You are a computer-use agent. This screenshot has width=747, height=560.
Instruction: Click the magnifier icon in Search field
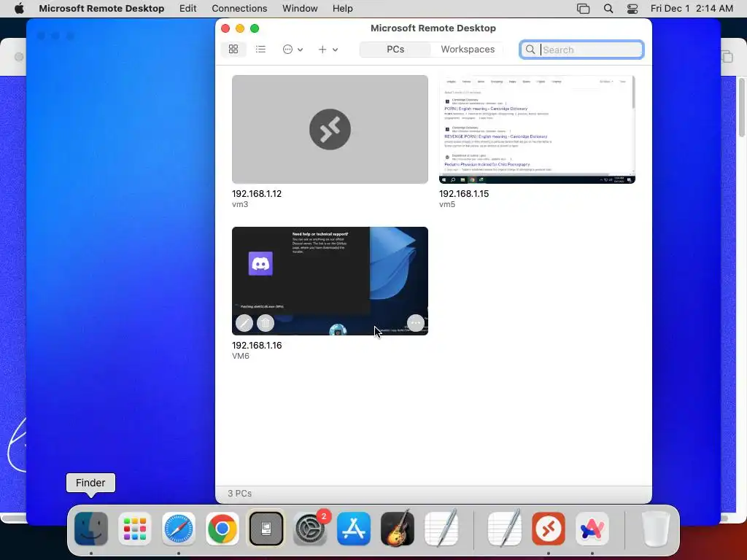(x=530, y=50)
